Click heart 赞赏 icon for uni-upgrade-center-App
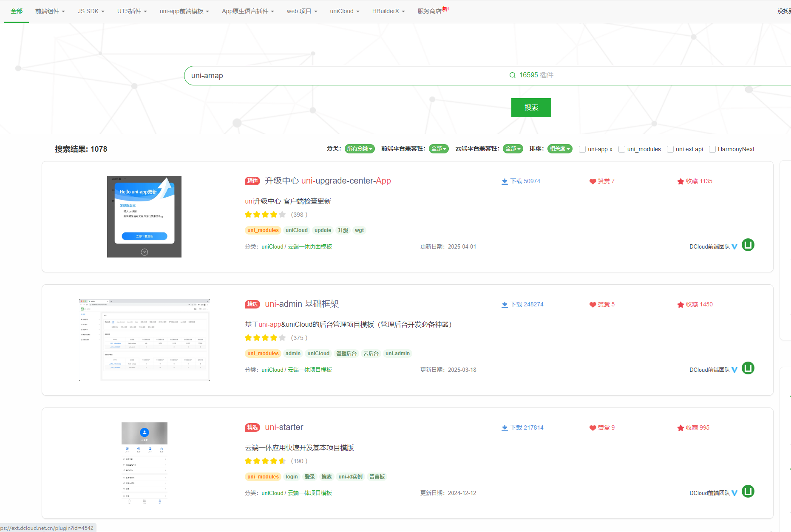Image resolution: width=791 pixels, height=532 pixels. 593,181
